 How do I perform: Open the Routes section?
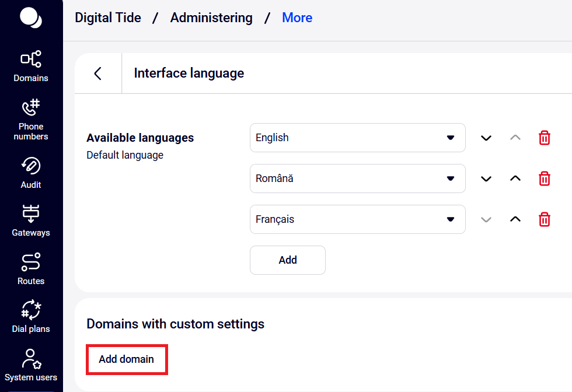pyautogui.click(x=31, y=269)
